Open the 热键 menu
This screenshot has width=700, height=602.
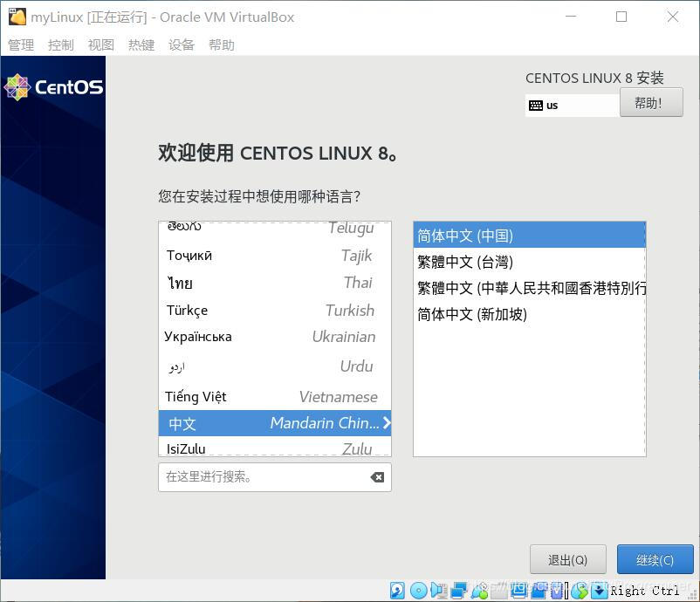141,44
